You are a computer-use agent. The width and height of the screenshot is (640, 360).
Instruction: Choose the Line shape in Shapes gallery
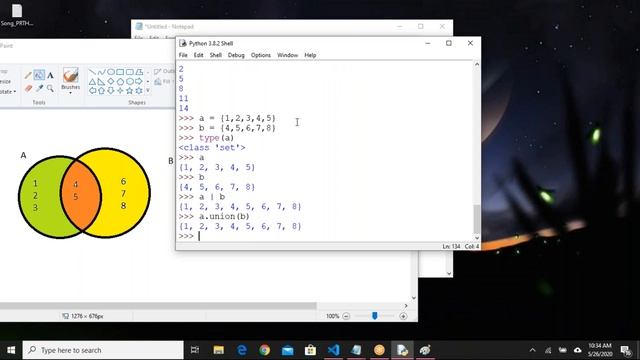tap(92, 72)
